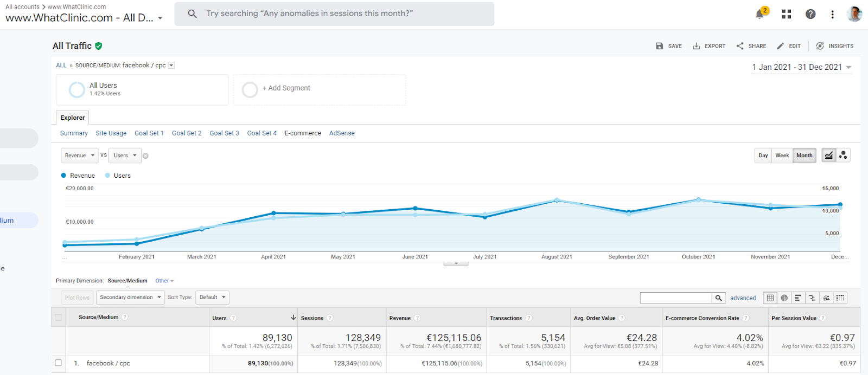Click the Plot Rows button
868x375 pixels.
(77, 298)
